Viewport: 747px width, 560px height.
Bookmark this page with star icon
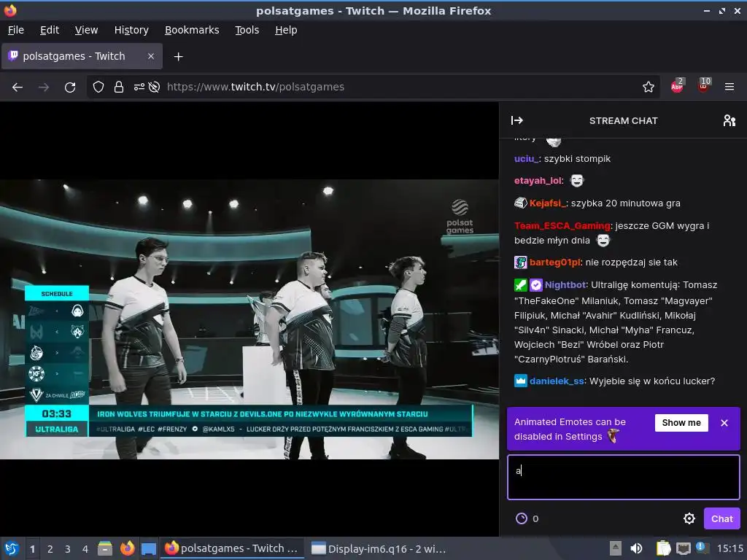click(x=648, y=87)
